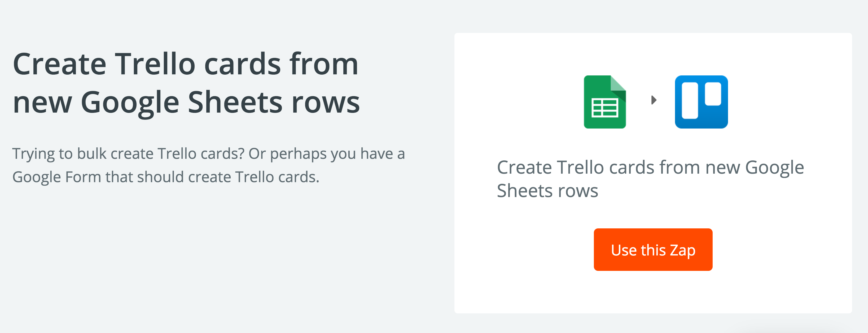868x333 pixels.
Task: Click the small arrow between app icons
Action: click(x=654, y=100)
